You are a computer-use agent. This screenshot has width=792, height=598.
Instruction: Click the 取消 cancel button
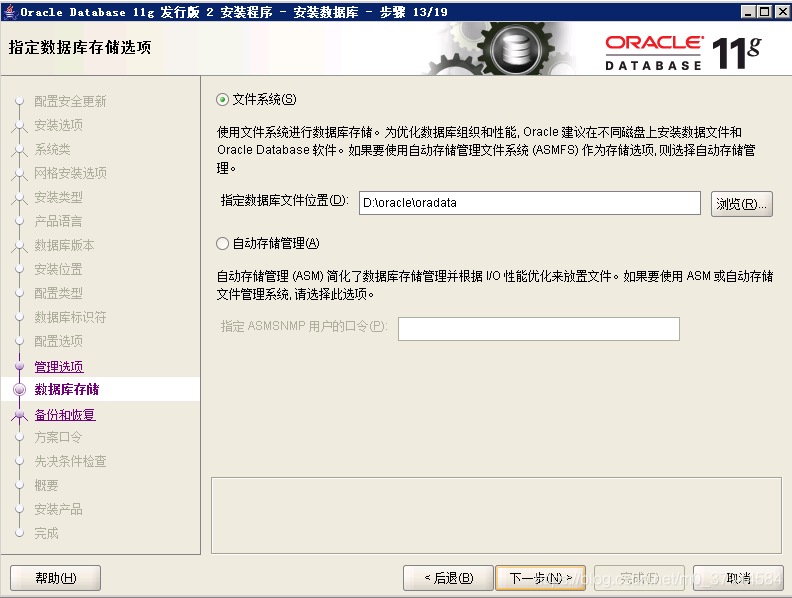(x=738, y=578)
